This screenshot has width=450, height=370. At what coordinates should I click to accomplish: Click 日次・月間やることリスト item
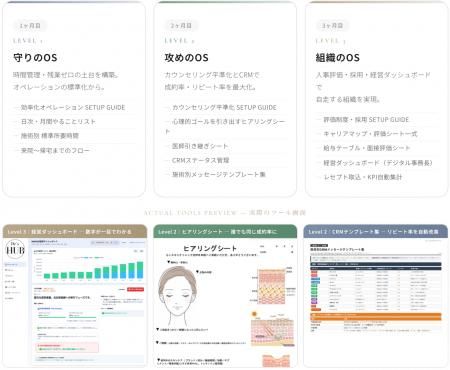tap(58, 122)
